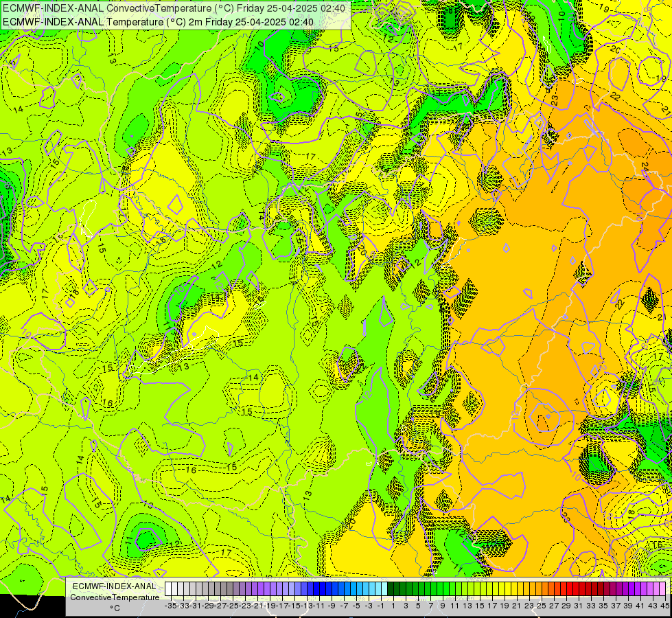Click the °C unit label in legend

pos(115,608)
